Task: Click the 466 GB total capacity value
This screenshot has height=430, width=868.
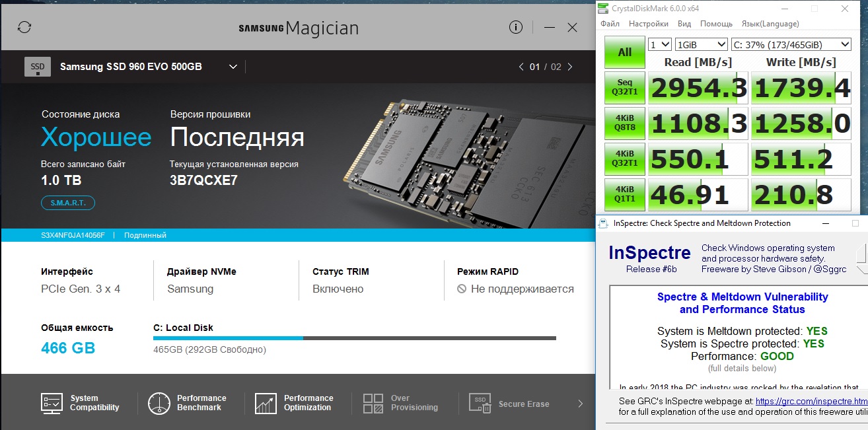Action: pos(68,347)
